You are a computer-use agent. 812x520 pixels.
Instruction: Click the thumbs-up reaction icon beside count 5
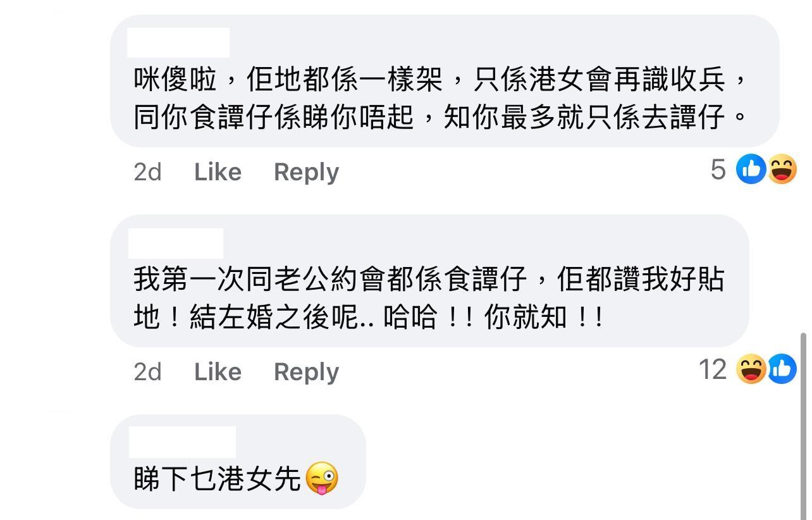click(751, 170)
